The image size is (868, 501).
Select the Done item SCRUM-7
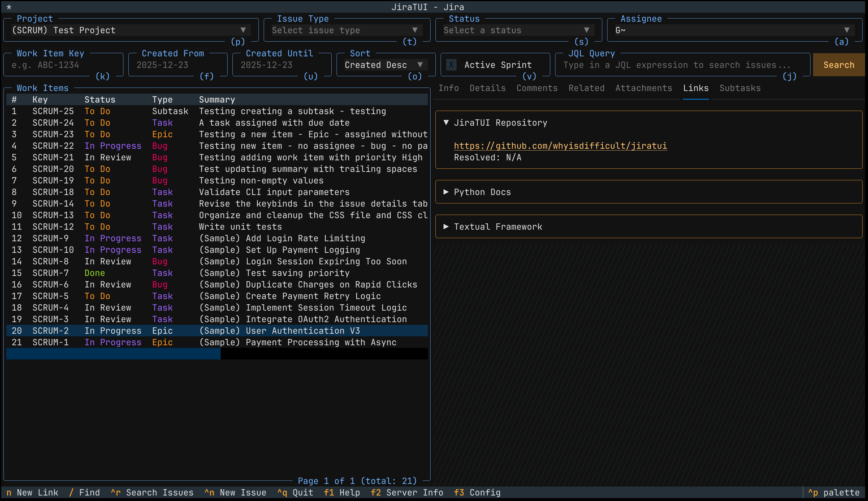[217, 273]
